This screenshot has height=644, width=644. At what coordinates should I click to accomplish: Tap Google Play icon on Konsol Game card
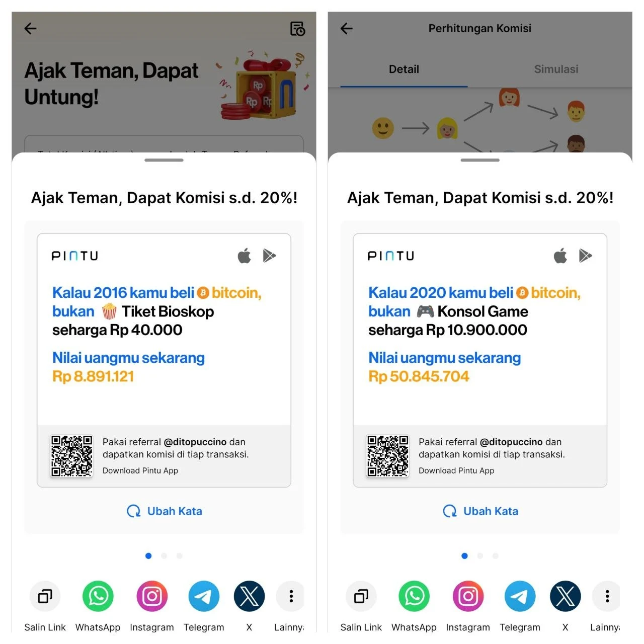(x=585, y=256)
